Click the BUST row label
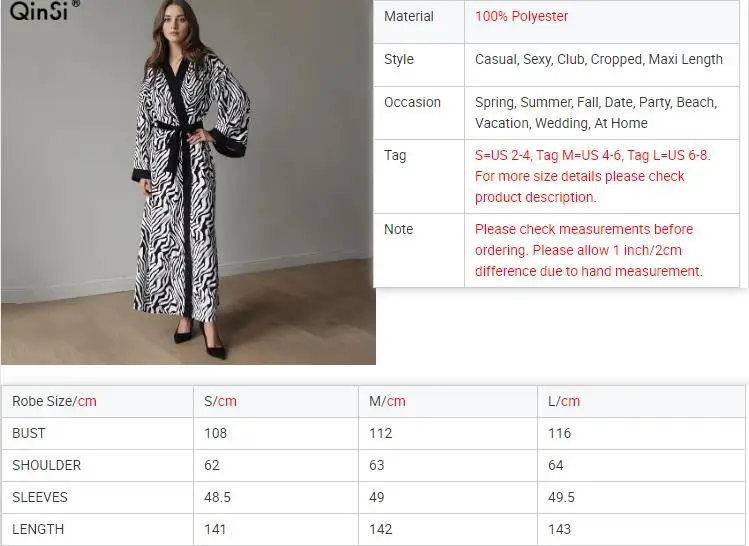Screen dimensions: 749x546 point(29,433)
